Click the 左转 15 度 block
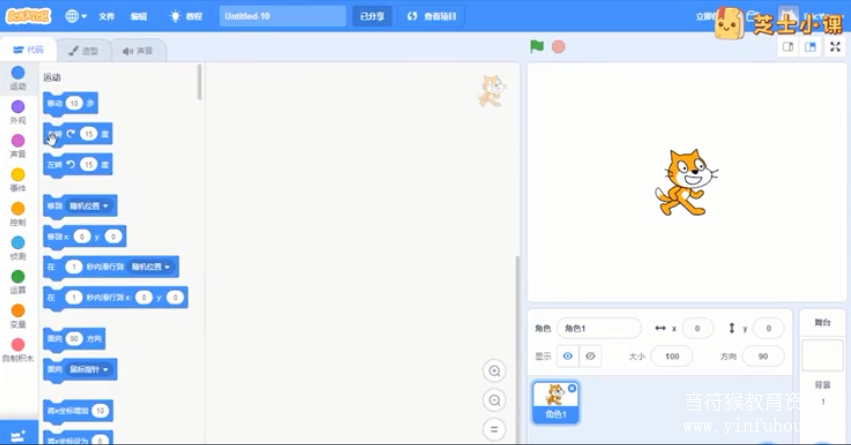 (78, 164)
